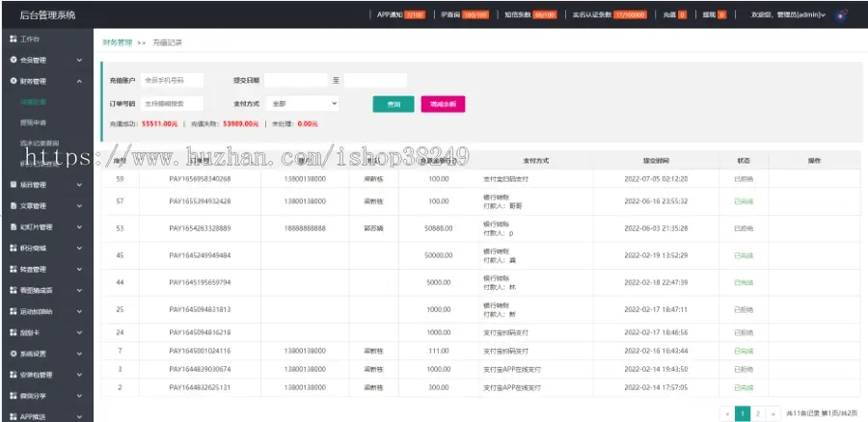Click the 文章管理 sidebar icon

coord(13,205)
